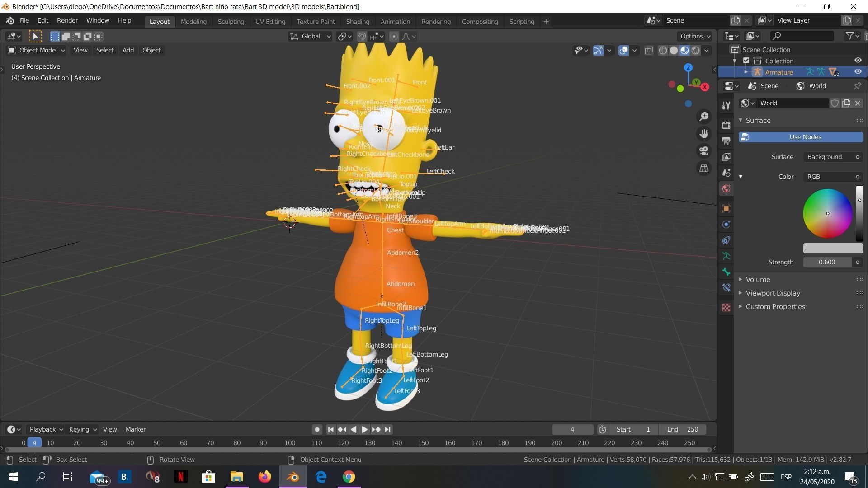Screen dimensions: 868x488
Task: Open the Texture properties tab
Action: coord(726,307)
